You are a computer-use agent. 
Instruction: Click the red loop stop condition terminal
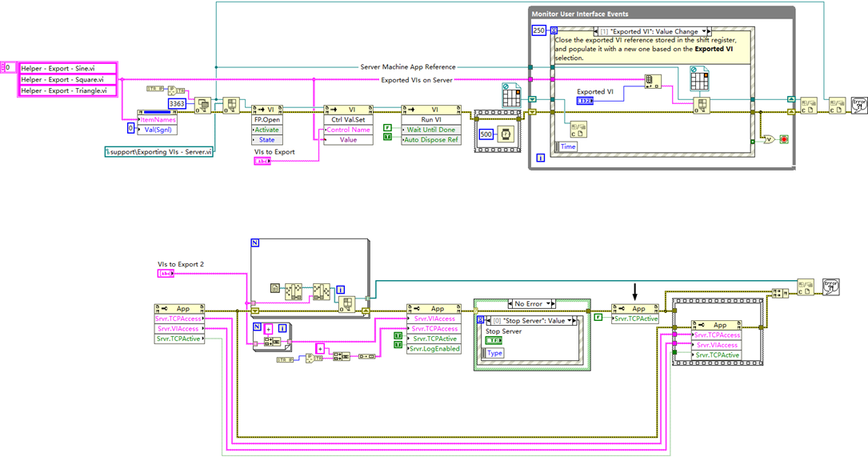(x=784, y=139)
